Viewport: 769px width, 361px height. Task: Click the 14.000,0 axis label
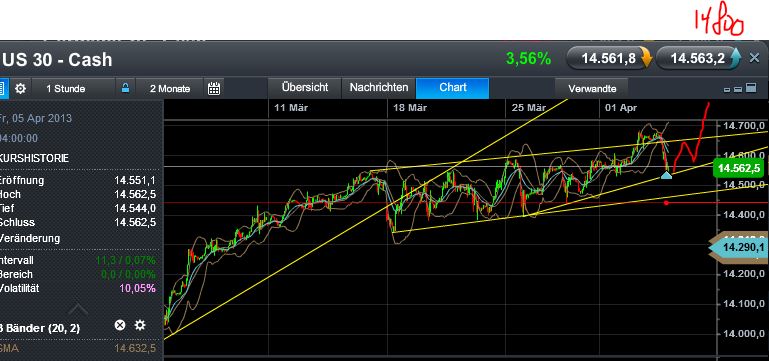click(x=744, y=334)
